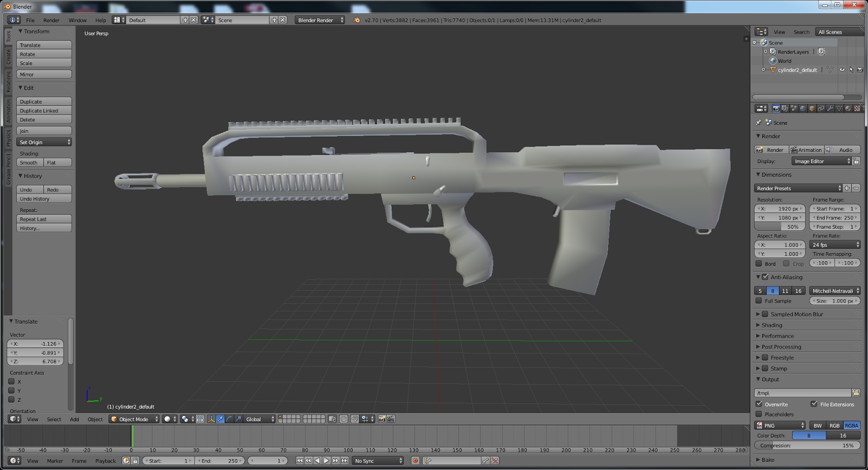The height and width of the screenshot is (470, 868).
Task: Pin the properties context with pushpin icon
Action: click(x=758, y=123)
